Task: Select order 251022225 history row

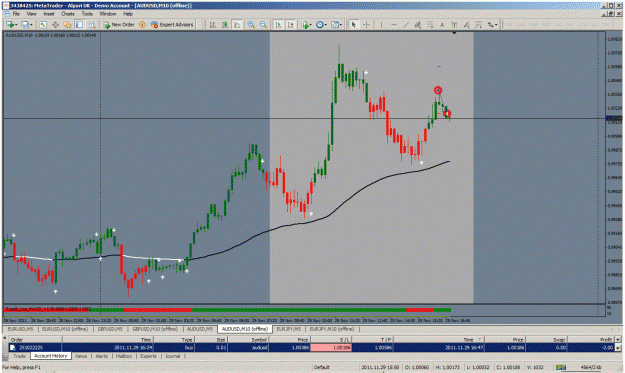Action: (x=311, y=347)
